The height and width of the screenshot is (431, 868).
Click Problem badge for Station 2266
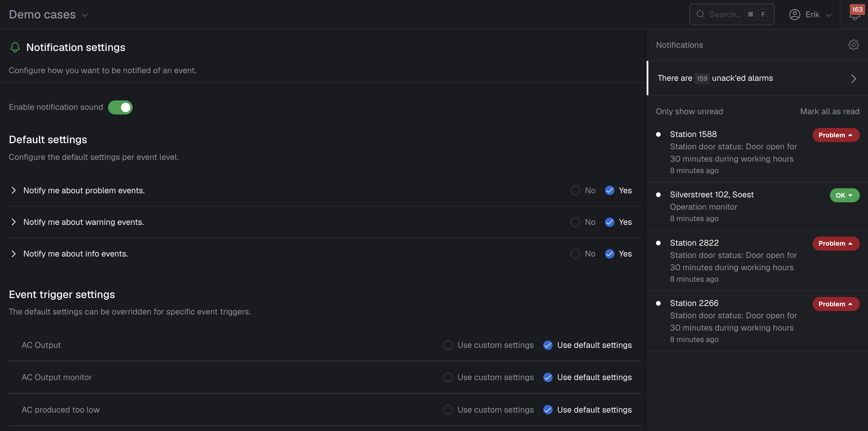point(836,304)
